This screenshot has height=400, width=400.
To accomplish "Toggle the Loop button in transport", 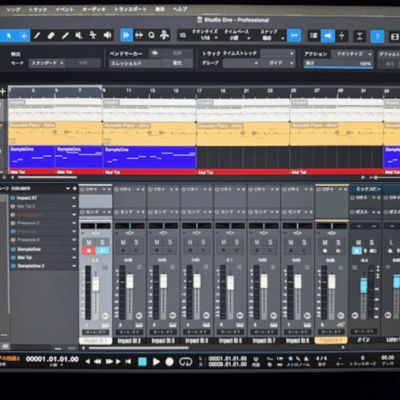I will (186, 361).
